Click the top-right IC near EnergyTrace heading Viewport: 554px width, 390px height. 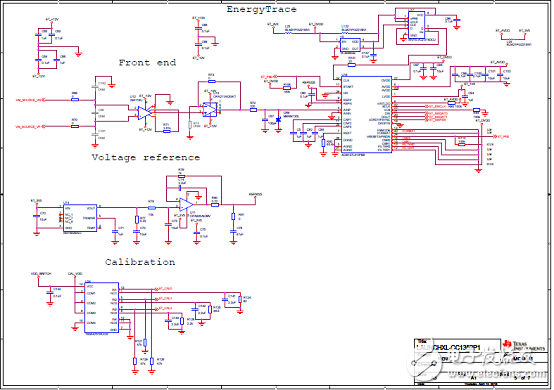coord(417,25)
